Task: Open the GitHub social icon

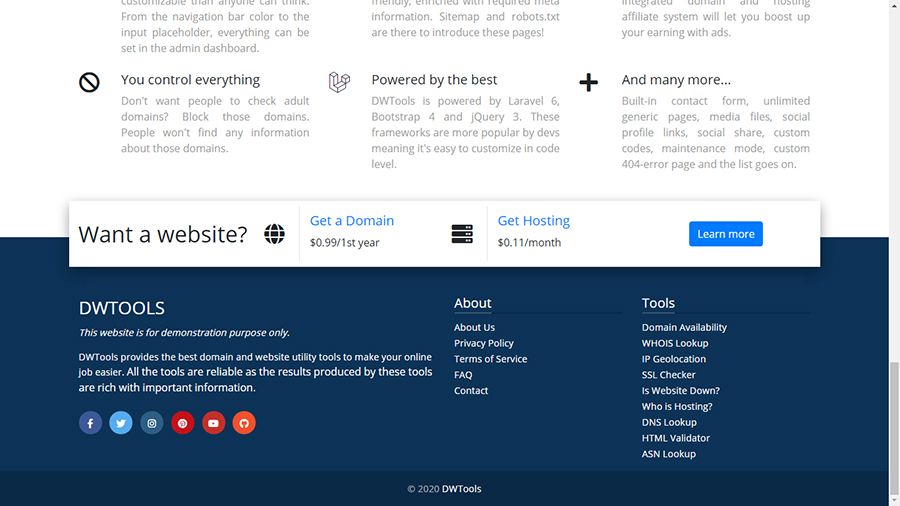Action: (244, 423)
